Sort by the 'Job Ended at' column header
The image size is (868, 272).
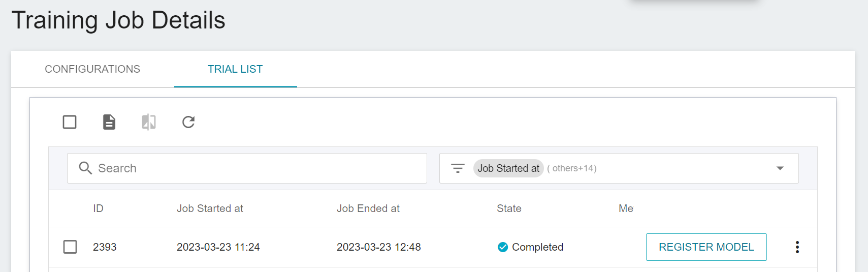coord(368,208)
